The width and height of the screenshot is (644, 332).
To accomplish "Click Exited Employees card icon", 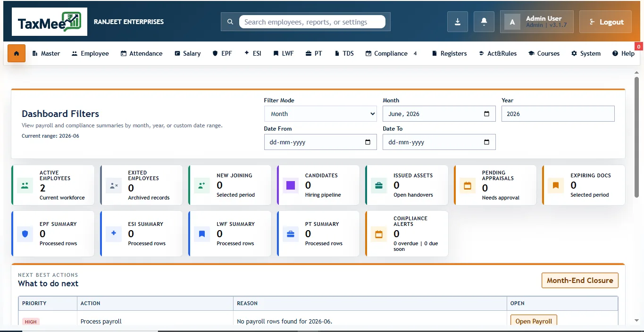I will [x=114, y=185].
